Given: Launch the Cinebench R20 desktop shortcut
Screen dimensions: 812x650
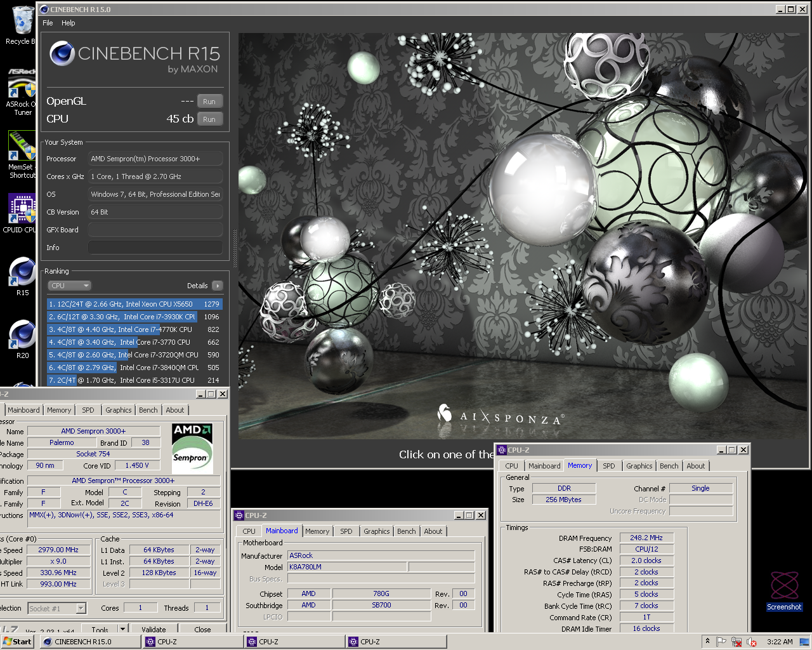Looking at the screenshot, I should point(22,340).
